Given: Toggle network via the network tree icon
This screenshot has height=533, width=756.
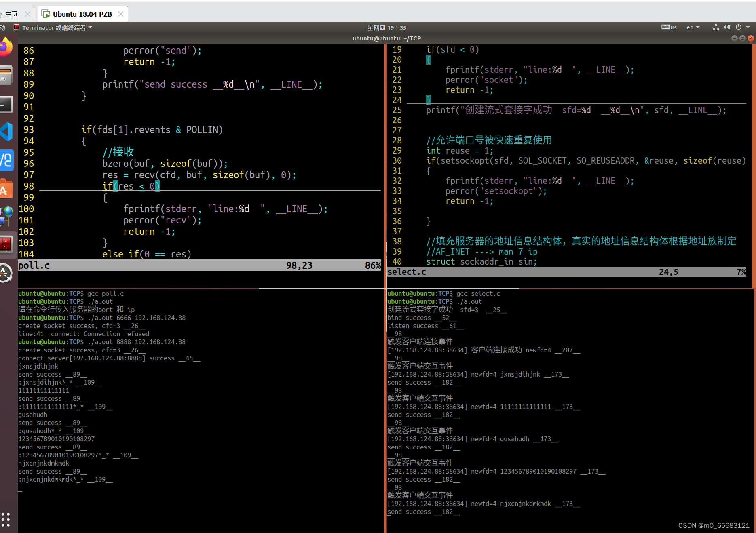Looking at the screenshot, I should tap(715, 27).
